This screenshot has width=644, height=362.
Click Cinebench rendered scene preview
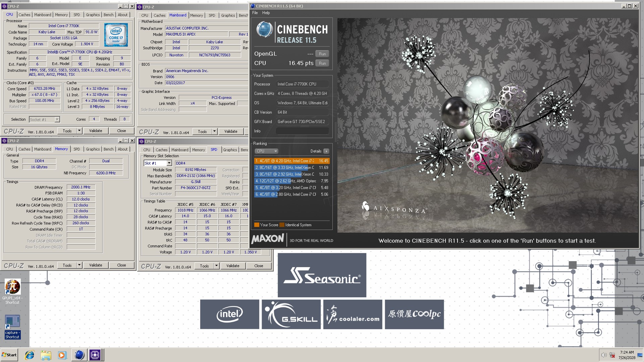pyautogui.click(x=488, y=125)
